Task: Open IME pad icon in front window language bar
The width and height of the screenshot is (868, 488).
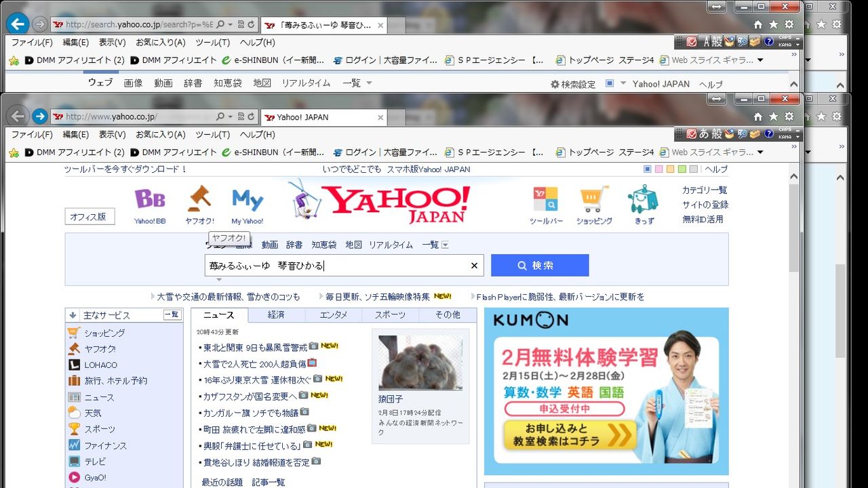Action: pyautogui.click(x=743, y=134)
